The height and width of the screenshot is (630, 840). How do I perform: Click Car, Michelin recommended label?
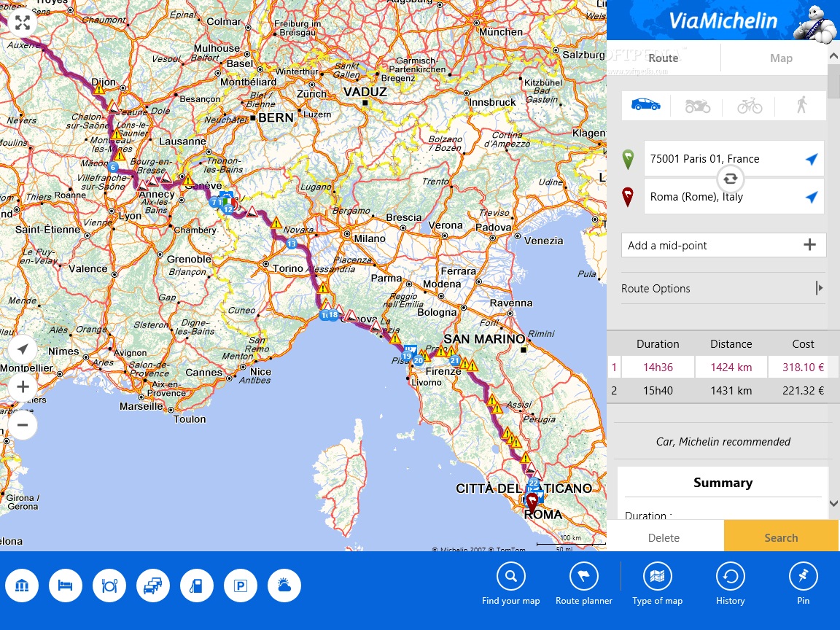723,441
